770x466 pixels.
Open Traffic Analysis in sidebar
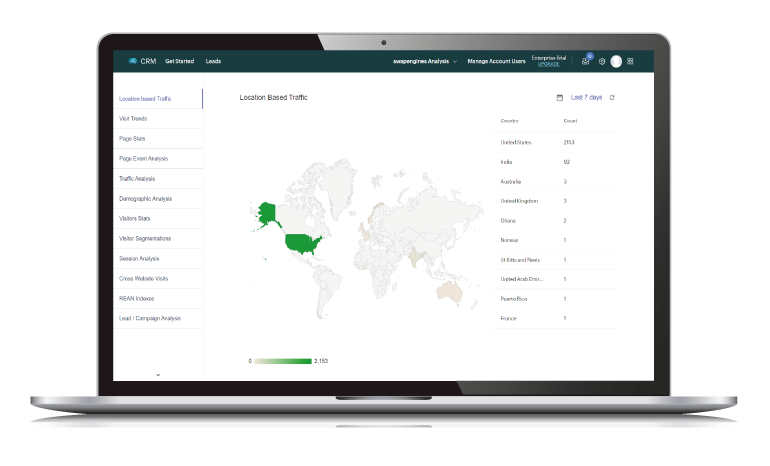point(158,179)
